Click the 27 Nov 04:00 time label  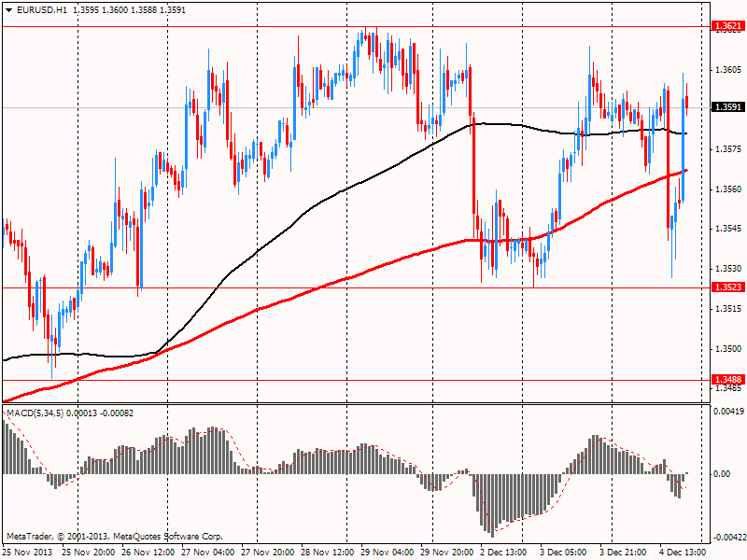click(x=208, y=553)
